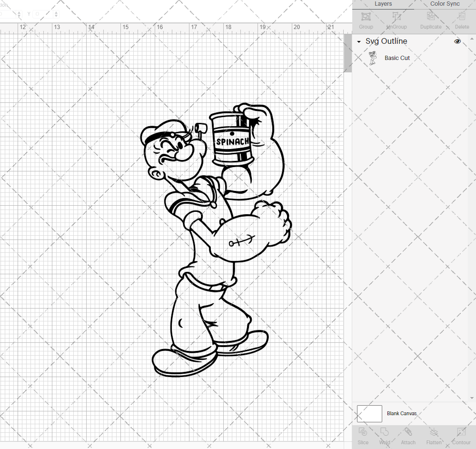Switch to the Color Sync tab

[x=445, y=4]
